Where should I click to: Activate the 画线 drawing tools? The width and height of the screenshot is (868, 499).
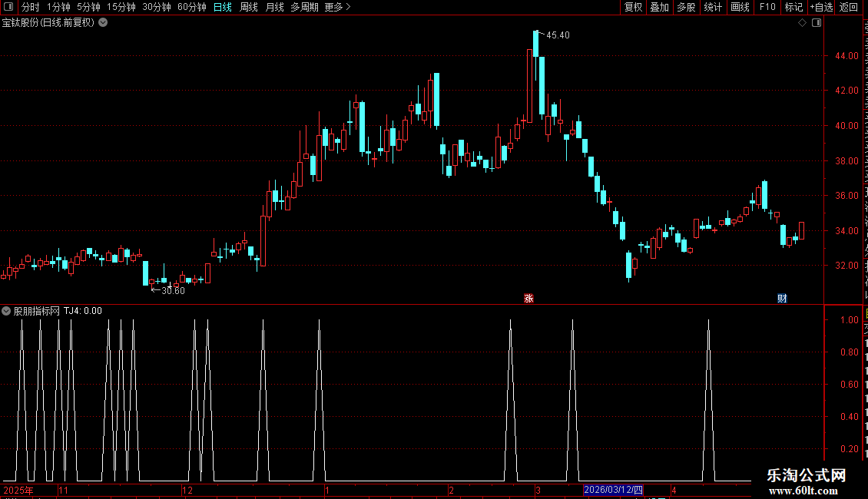tap(740, 7)
